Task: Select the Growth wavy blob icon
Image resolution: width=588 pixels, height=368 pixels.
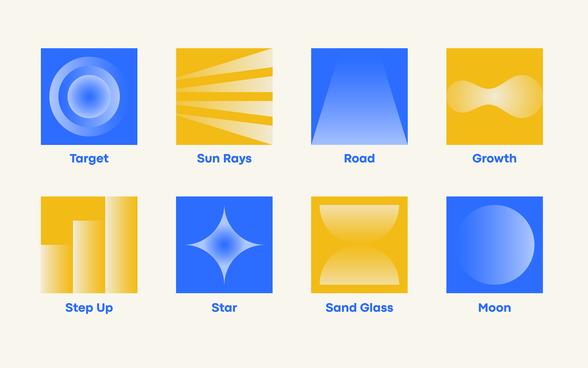Action: click(494, 96)
